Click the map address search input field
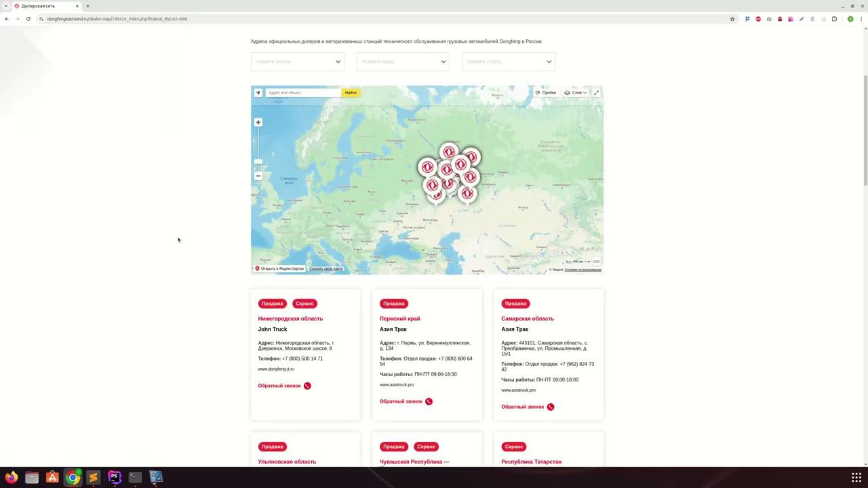Viewport: 868px width, 488px height. coord(303,93)
